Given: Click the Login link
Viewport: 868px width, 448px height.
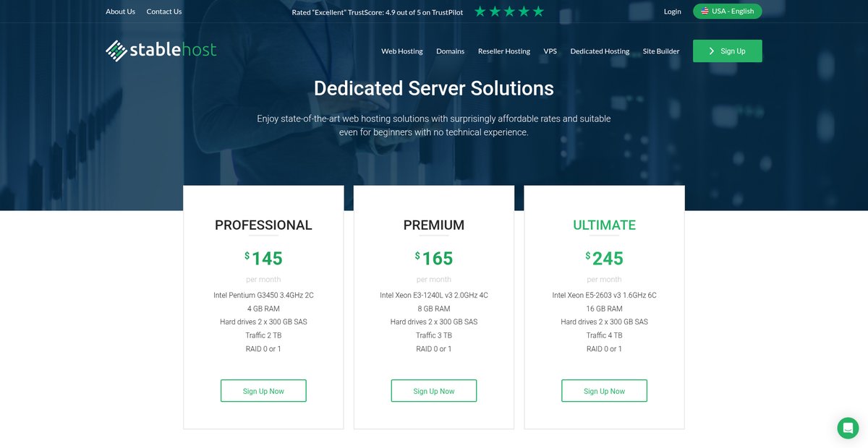Looking at the screenshot, I should 673,12.
